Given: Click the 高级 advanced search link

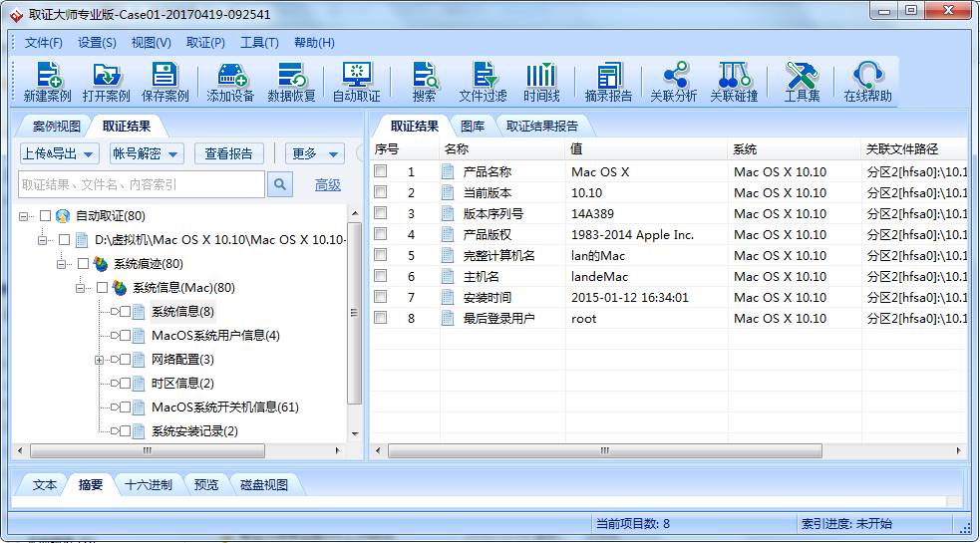Looking at the screenshot, I should [328, 184].
